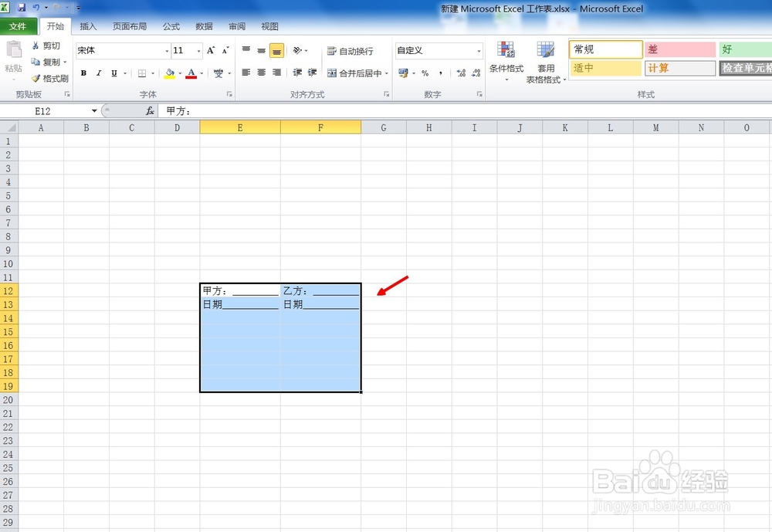Open the alignment group dialog launcher
This screenshot has width=772, height=532.
pos(387,94)
